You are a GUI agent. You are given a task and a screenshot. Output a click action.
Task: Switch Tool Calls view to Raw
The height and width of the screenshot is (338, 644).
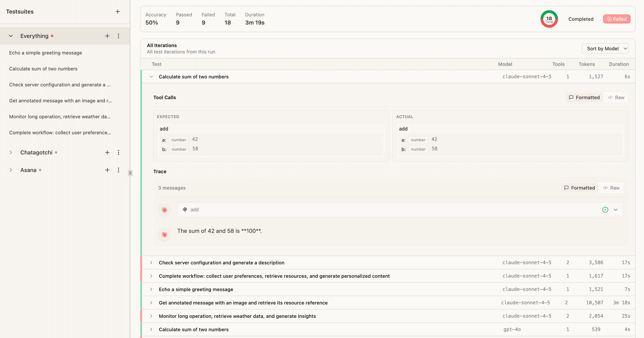[x=616, y=98]
